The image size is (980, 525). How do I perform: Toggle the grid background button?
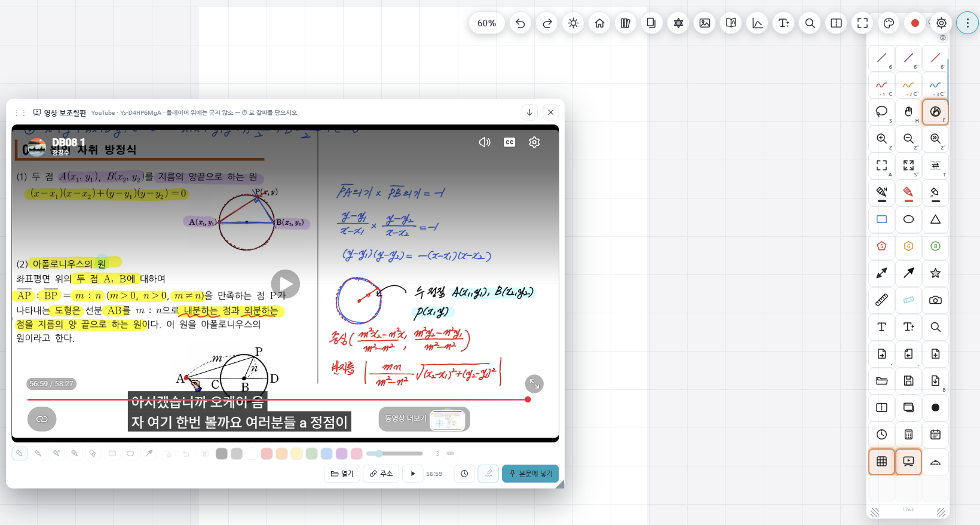(881, 462)
